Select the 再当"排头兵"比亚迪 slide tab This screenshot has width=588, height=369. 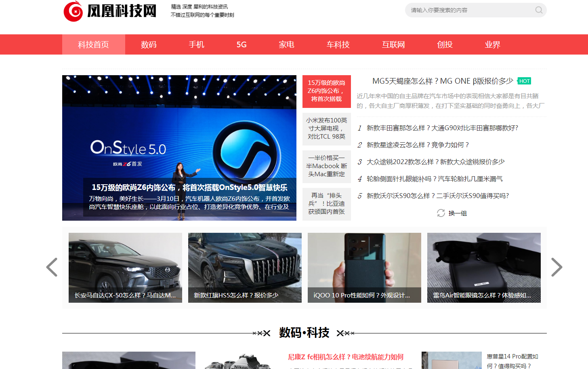click(327, 204)
